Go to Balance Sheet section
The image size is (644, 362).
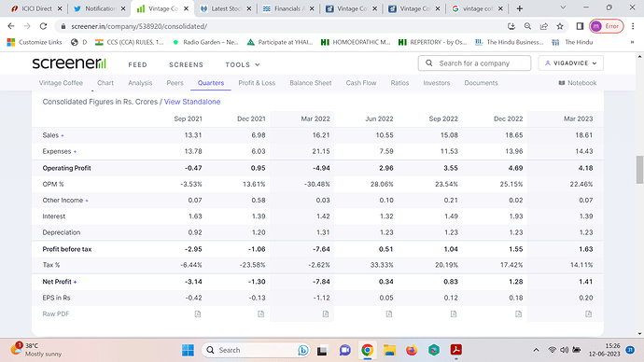tap(311, 83)
